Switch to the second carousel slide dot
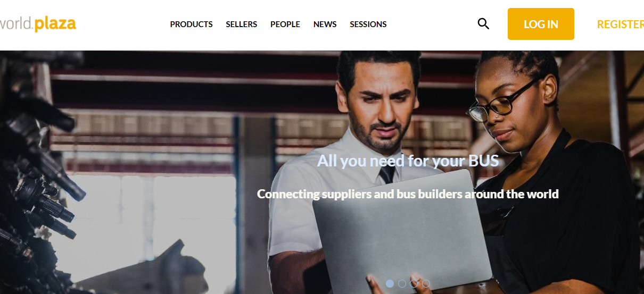The image size is (644, 294). [x=402, y=283]
